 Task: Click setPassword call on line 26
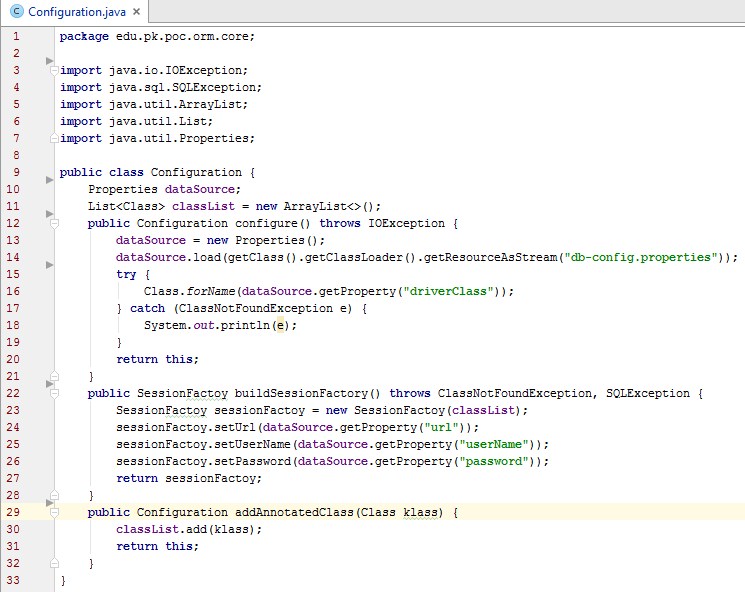coord(252,461)
